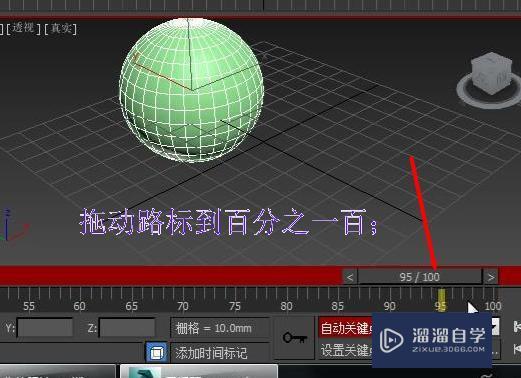
Task: Click frame 90 on the track bar
Action: point(389,306)
